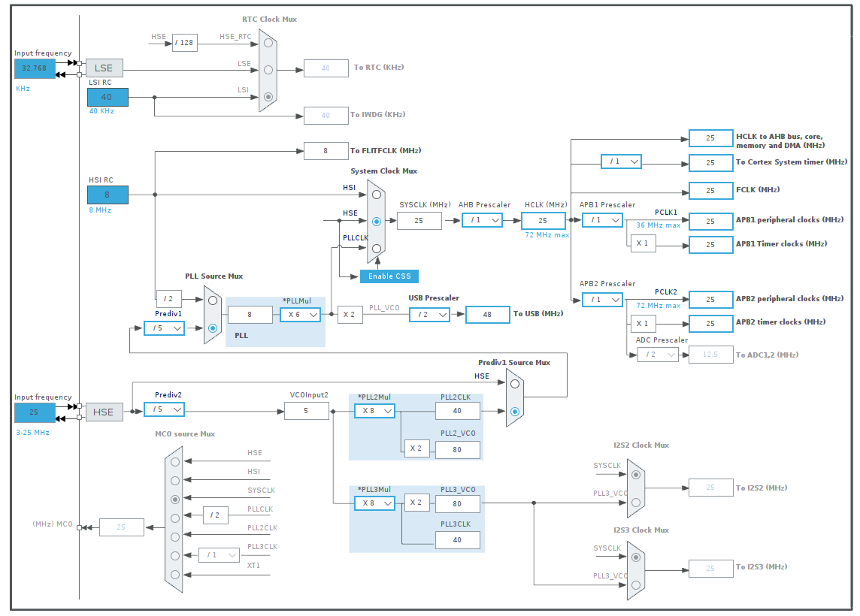The width and height of the screenshot is (860, 616).
Task: Select SYSCLK in the I2S2 Clock Mux
Action: click(x=635, y=473)
